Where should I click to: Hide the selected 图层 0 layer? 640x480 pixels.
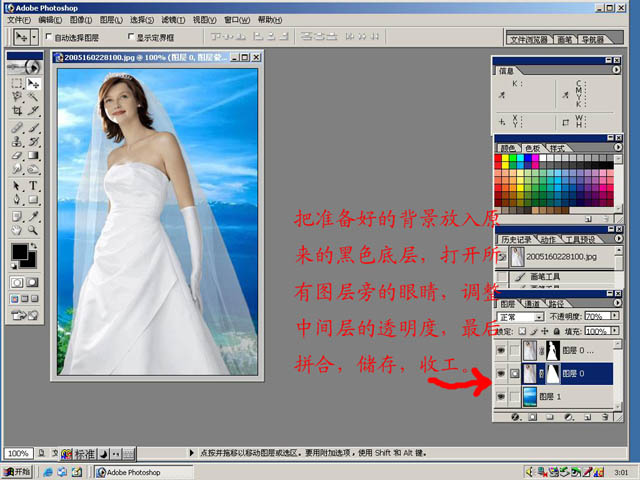501,373
